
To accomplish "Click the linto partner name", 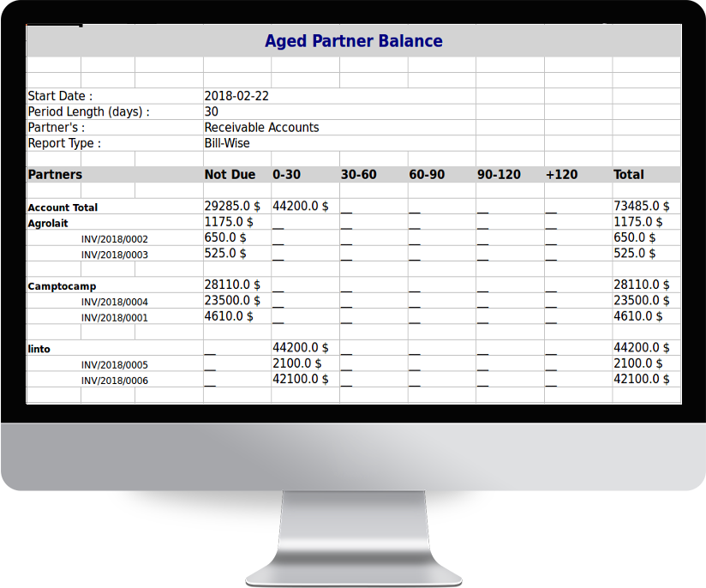I will 39,349.
